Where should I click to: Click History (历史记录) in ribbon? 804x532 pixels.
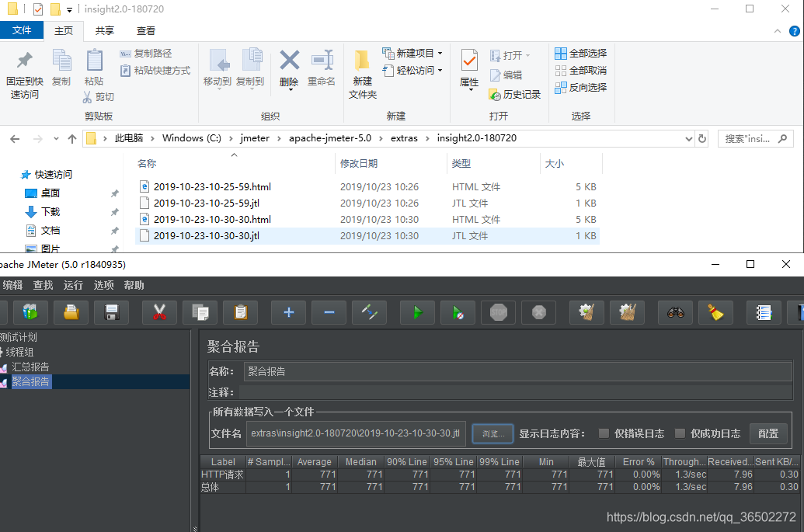515,95
